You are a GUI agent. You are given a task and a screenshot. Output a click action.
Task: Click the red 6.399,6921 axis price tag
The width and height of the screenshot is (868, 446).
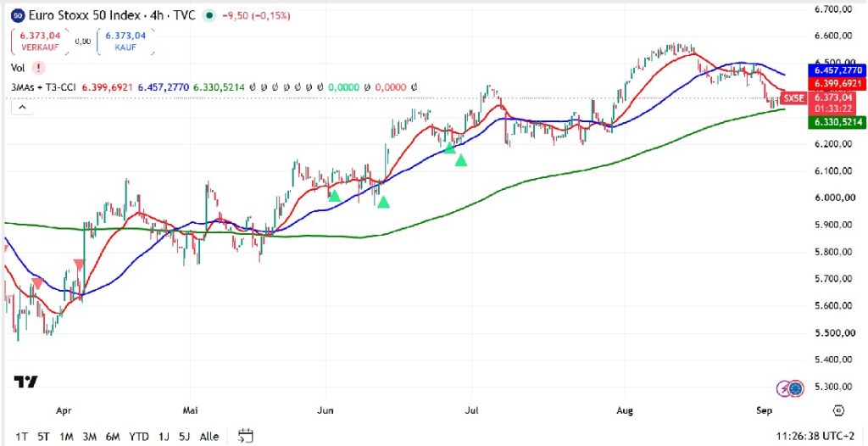837,84
